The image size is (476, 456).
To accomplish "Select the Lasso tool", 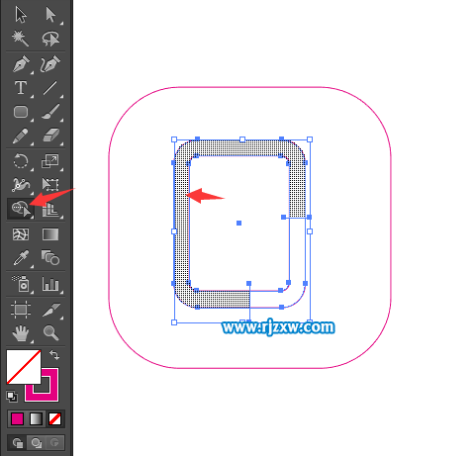I will coord(50,39).
